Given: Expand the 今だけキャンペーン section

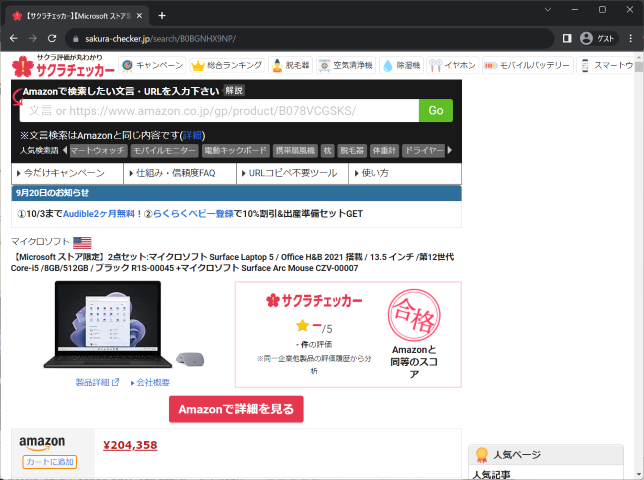Looking at the screenshot, I should click(67, 173).
